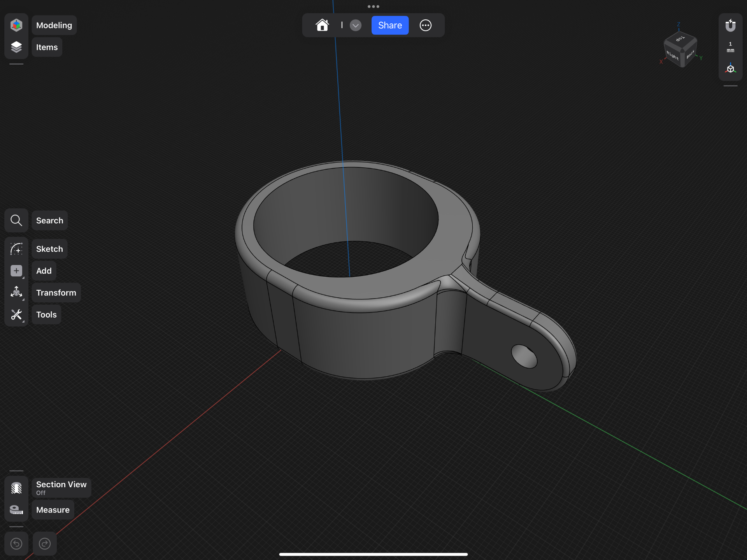
Task: Expand the document name dropdown chevron
Action: click(356, 25)
